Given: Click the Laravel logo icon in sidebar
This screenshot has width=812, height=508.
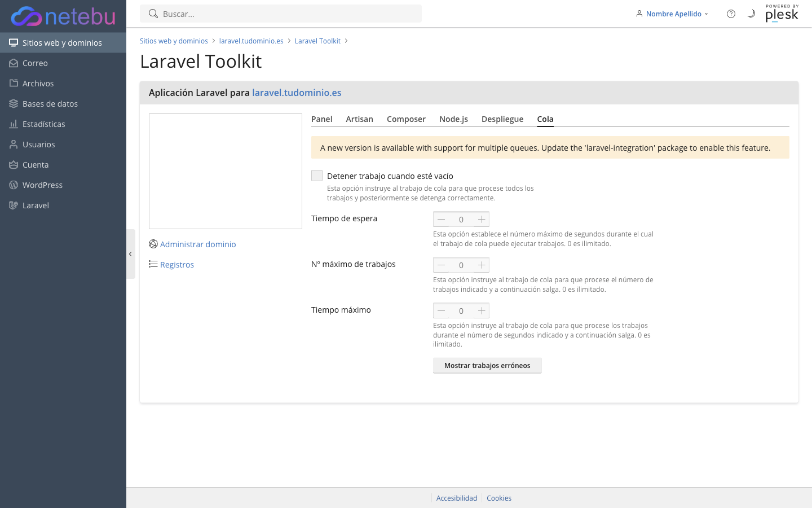Looking at the screenshot, I should [14, 205].
